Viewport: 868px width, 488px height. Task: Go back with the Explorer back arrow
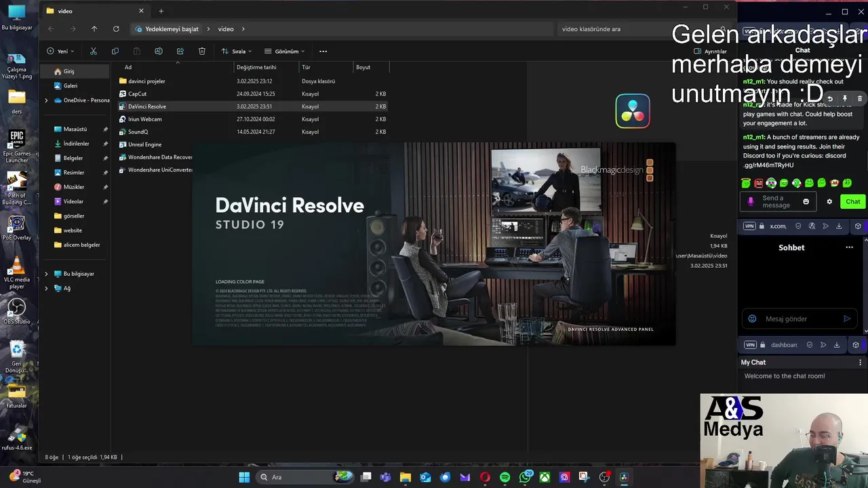click(51, 29)
